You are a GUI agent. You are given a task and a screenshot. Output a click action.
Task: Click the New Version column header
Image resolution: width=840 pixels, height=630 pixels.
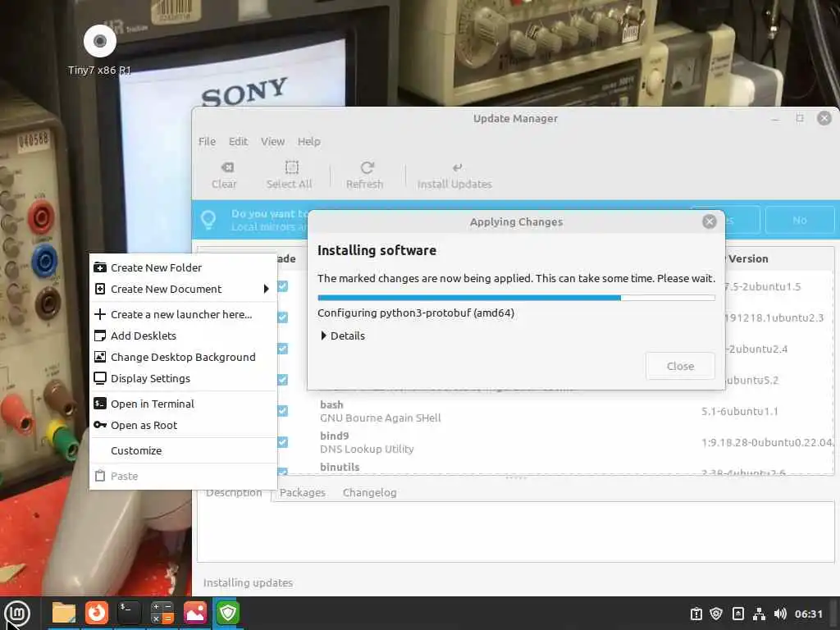pyautogui.click(x=748, y=258)
